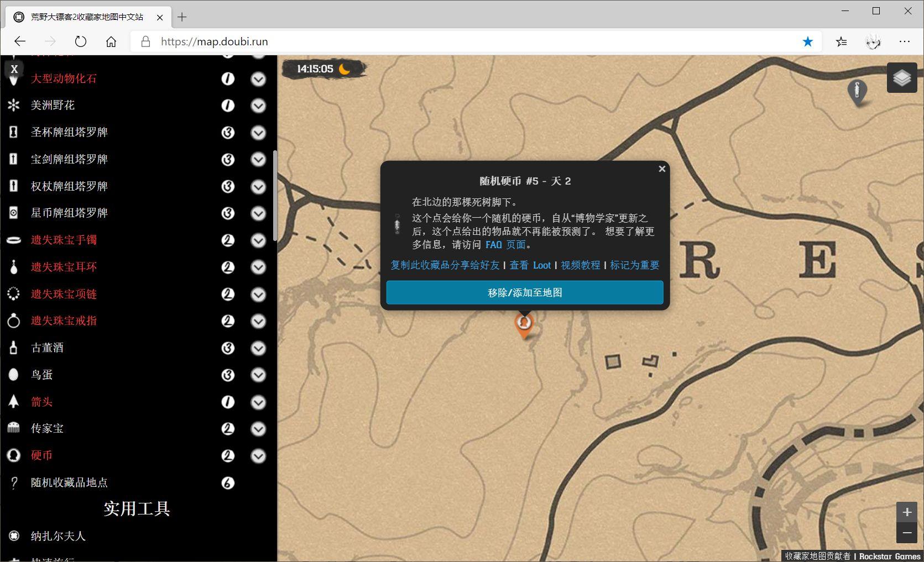Expand the 遗失珠宝手镯 item list
Image resolution: width=924 pixels, height=562 pixels.
258,240
